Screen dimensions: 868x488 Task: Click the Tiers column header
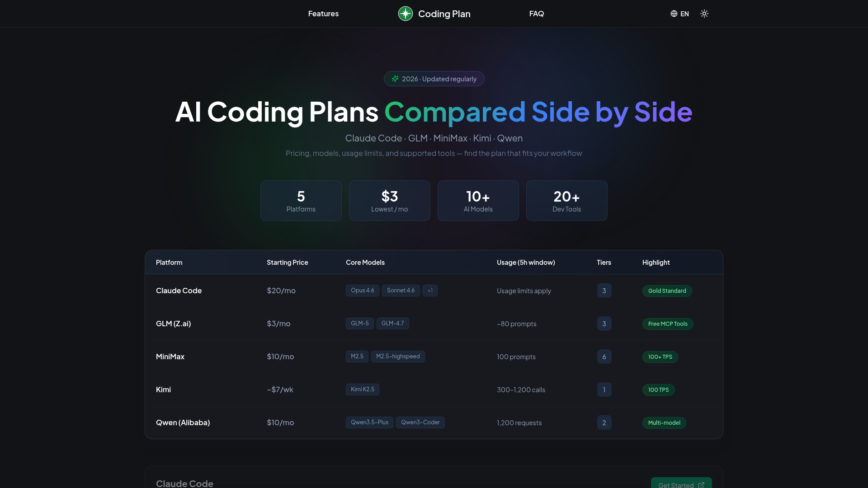[x=604, y=263]
